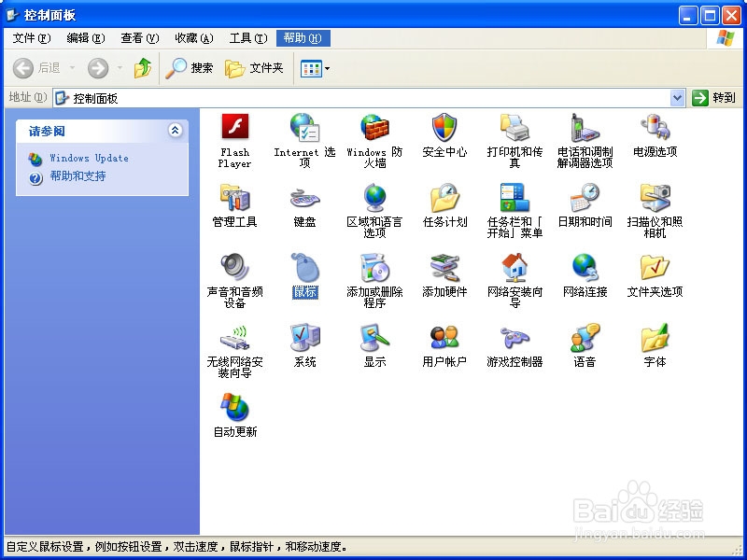Open the 文件(F) menu
747x560 pixels.
pos(32,38)
